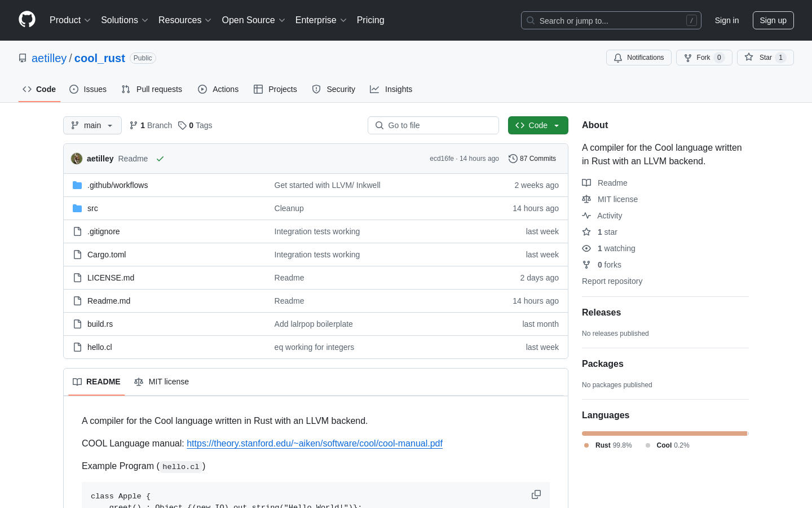
Task: Open the Releases heading link
Action: click(601, 313)
